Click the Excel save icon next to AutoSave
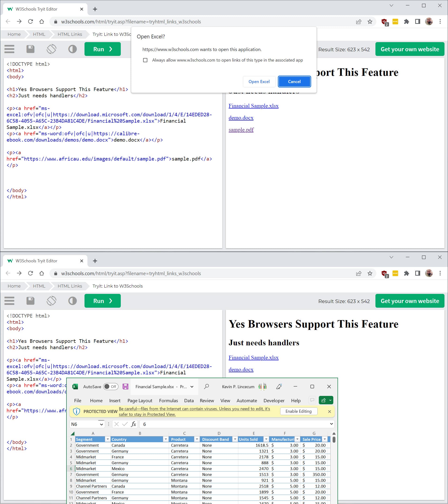 click(x=125, y=386)
